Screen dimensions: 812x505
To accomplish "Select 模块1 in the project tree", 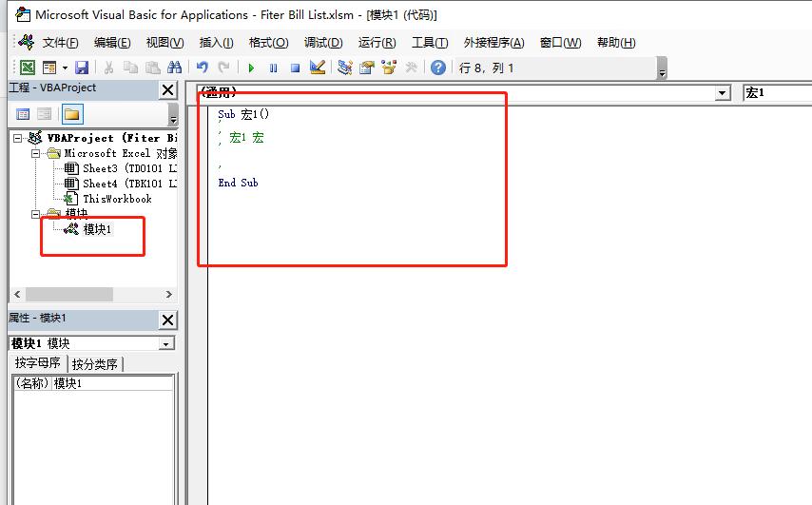I will pos(97,229).
